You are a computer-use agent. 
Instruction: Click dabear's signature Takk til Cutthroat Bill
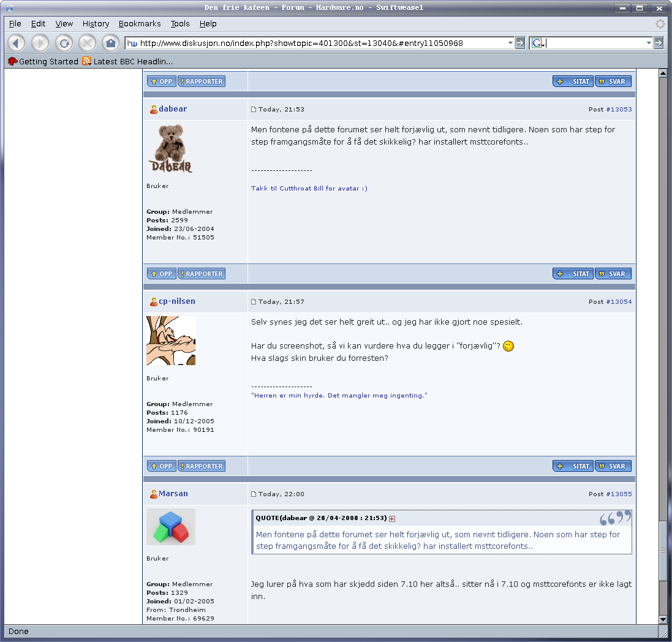click(309, 188)
